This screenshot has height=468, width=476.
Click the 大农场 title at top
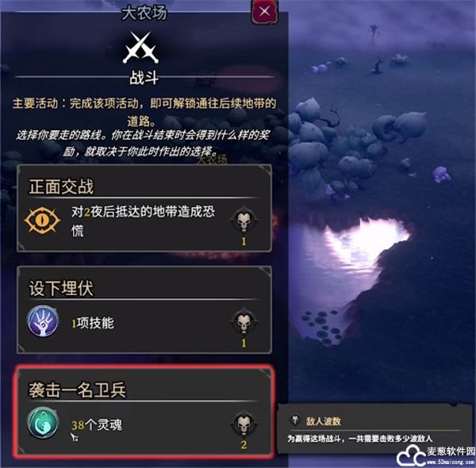pyautogui.click(x=144, y=13)
